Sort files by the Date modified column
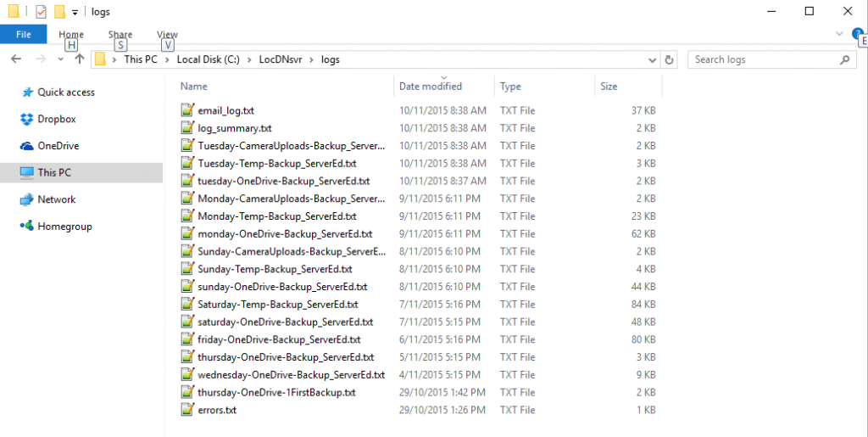This screenshot has width=868, height=437. point(431,87)
